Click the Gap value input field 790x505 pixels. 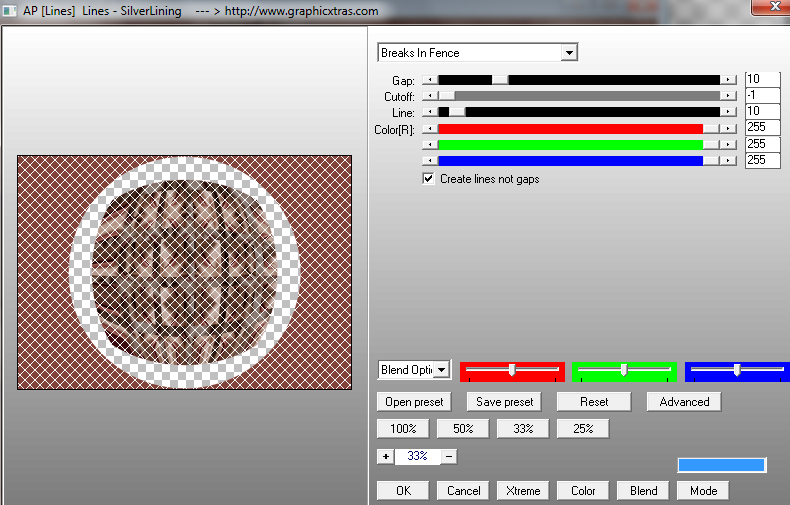[762, 80]
